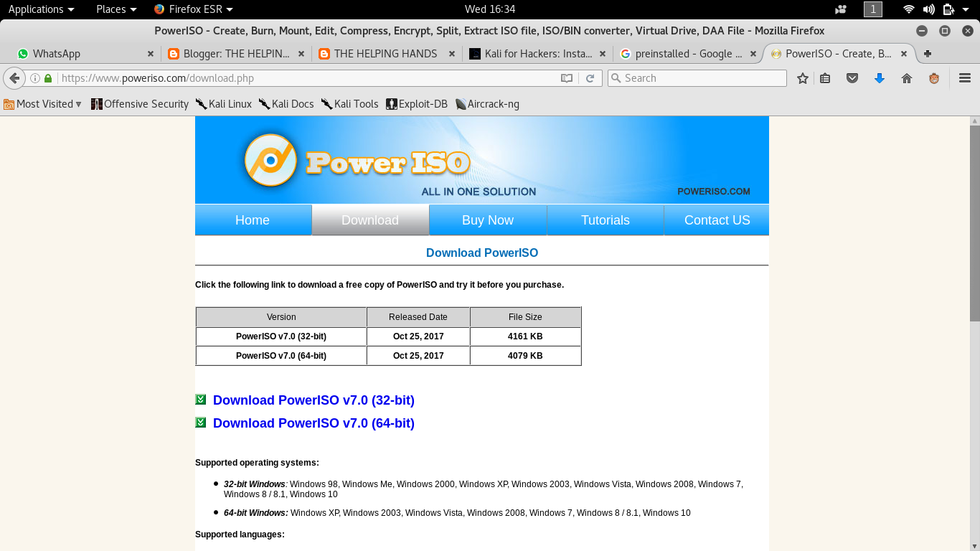The height and width of the screenshot is (551, 980).
Task: Save the page to Pocket
Action: click(x=852, y=77)
